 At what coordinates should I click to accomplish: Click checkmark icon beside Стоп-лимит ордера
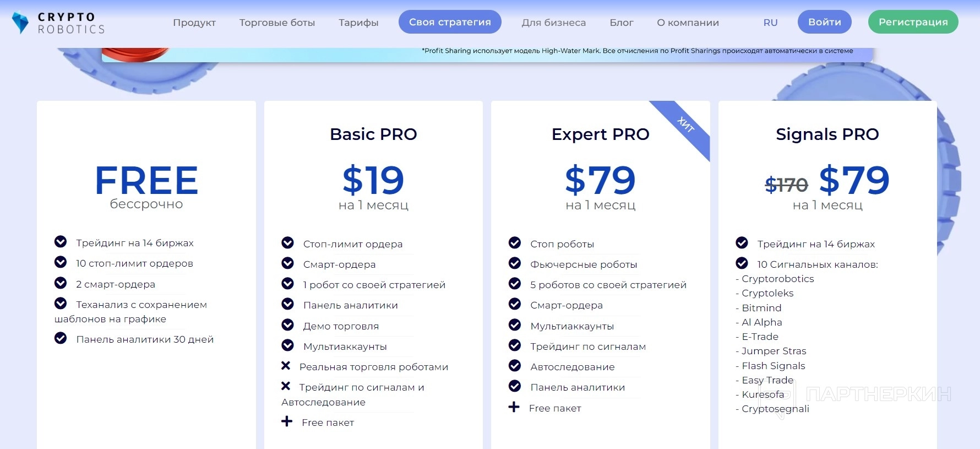point(287,243)
